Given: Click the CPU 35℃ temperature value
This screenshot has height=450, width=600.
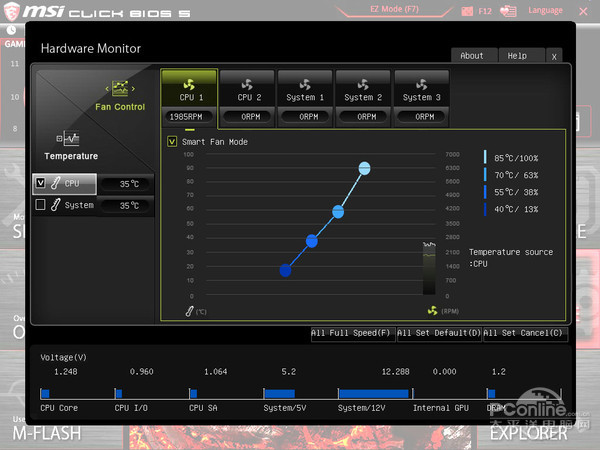Looking at the screenshot, I should pos(129,184).
